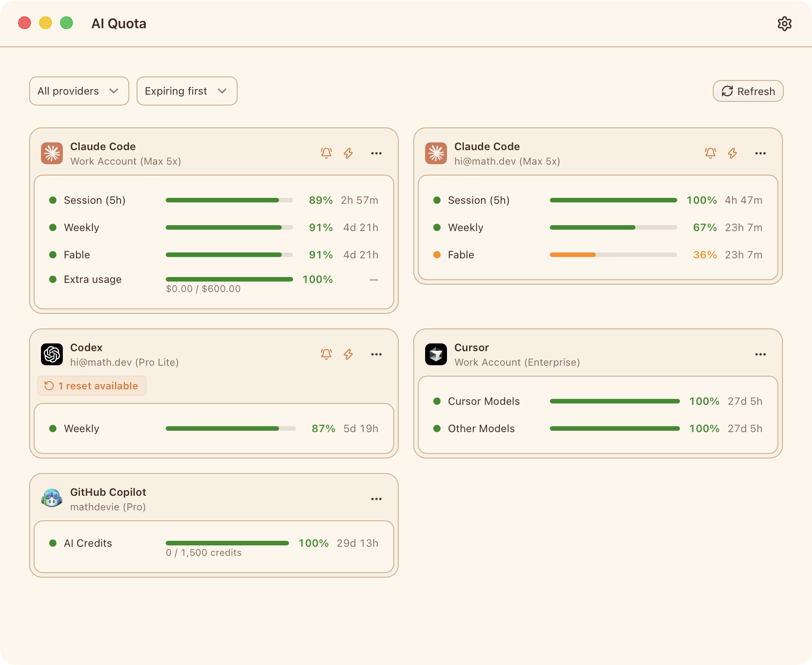Click the Refresh button
Screen dimensions: 812x665
pyautogui.click(x=748, y=91)
